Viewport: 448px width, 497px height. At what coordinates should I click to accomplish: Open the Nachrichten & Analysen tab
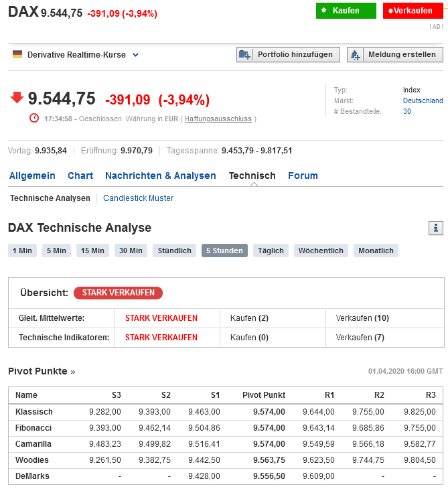[x=161, y=175]
